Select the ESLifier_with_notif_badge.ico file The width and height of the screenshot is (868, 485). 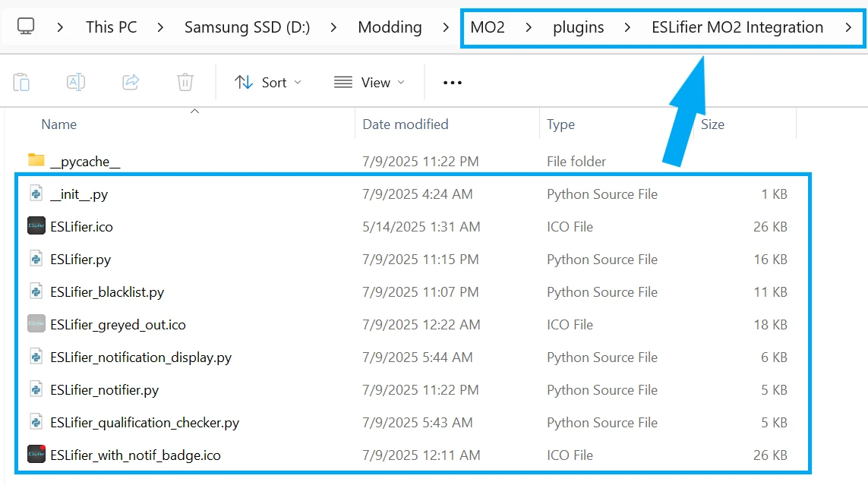tap(135, 455)
